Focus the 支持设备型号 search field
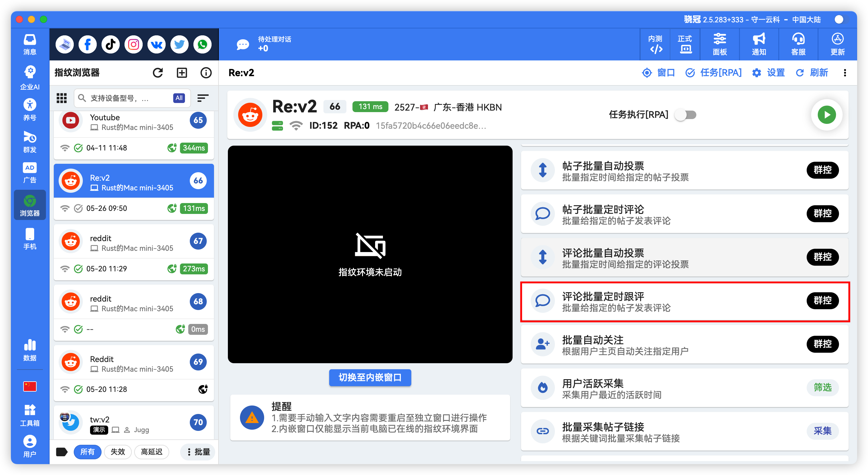 [x=132, y=98]
